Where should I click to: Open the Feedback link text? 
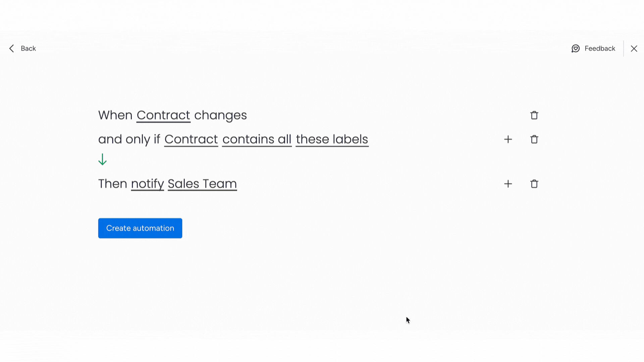tap(600, 49)
